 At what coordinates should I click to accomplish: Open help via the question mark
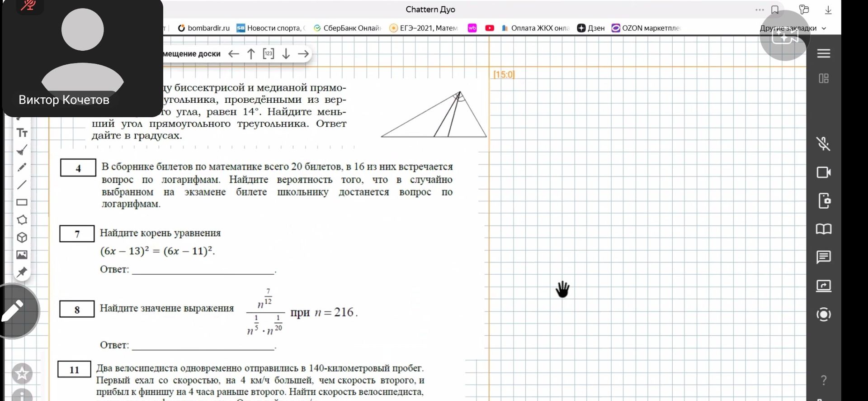click(x=824, y=380)
